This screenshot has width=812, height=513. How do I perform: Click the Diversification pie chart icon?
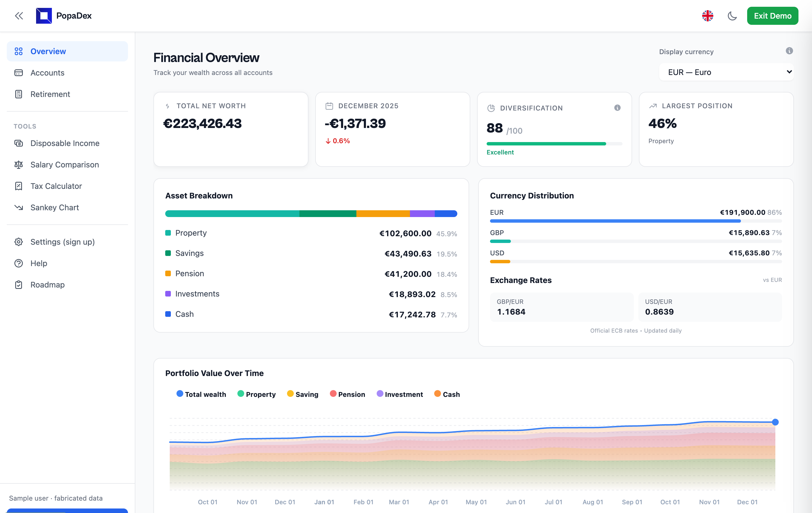[x=491, y=108]
